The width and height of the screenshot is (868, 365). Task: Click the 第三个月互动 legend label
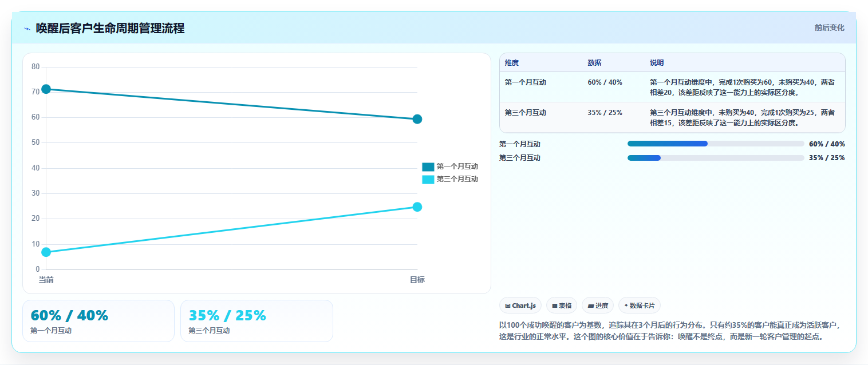(x=457, y=179)
